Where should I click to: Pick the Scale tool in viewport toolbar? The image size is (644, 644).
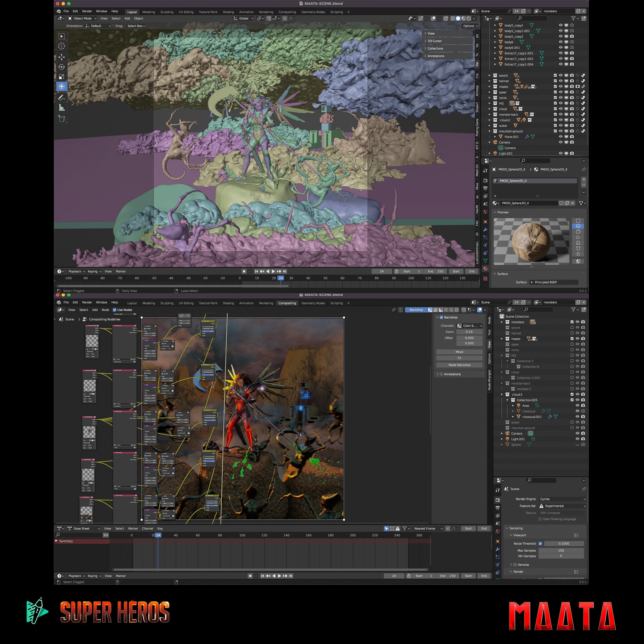pyautogui.click(x=62, y=77)
